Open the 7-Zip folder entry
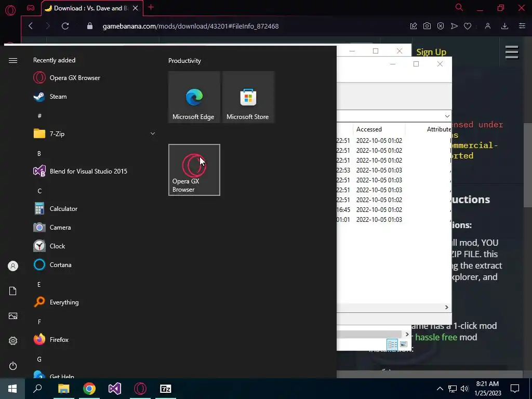Image resolution: width=532 pixels, height=399 pixels. 95,134
